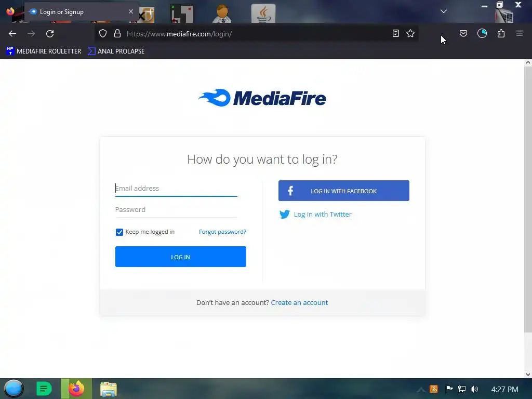This screenshot has width=532, height=399.
Task: Click the page vertical scrollbar
Action: (528, 199)
